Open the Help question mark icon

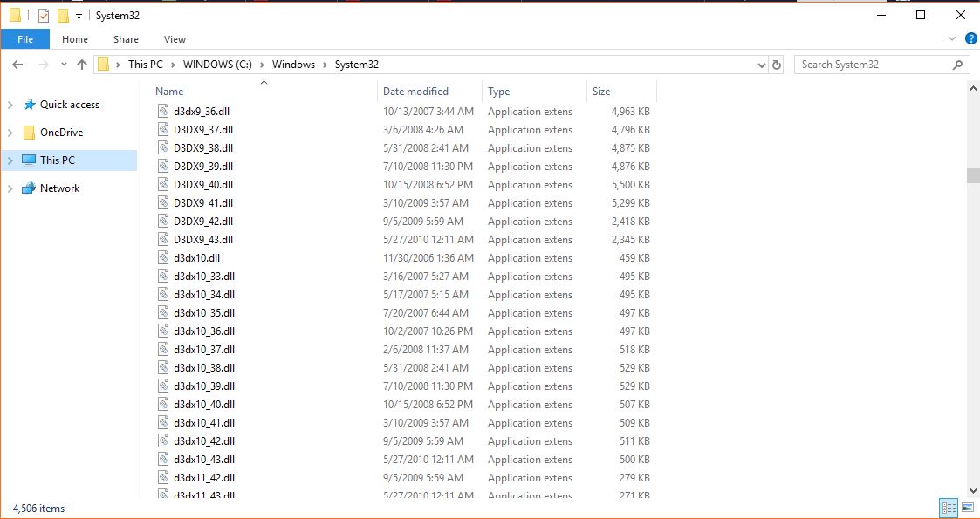coord(970,38)
